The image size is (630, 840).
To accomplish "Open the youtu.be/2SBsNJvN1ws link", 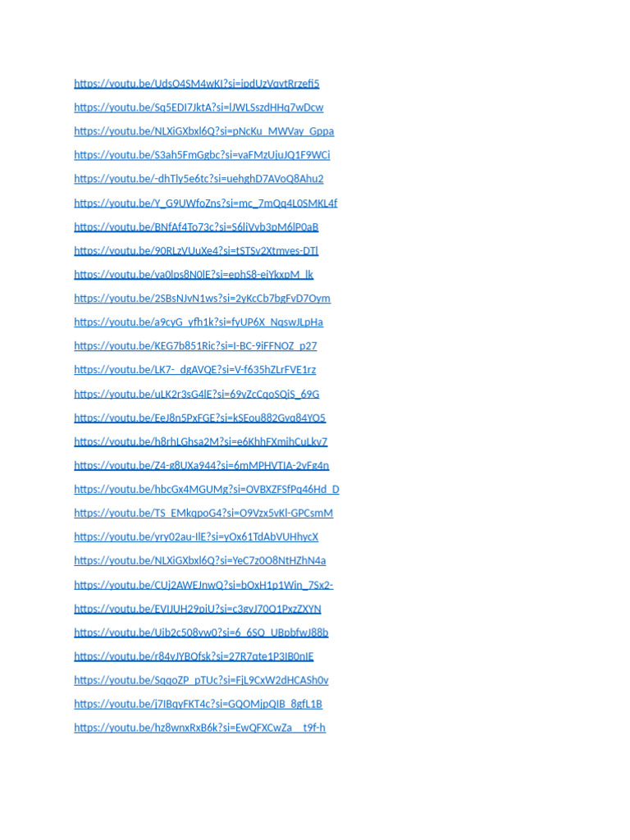I will pyautogui.click(x=203, y=298).
